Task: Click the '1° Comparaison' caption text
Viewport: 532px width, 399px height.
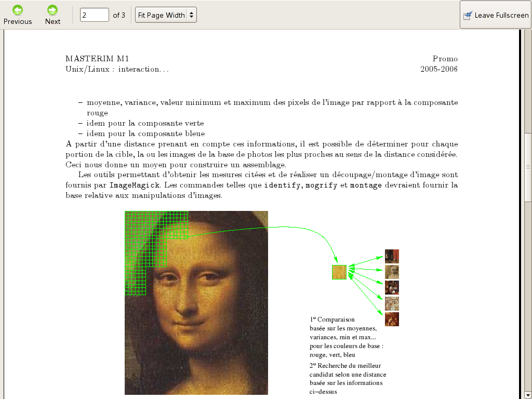Action: pos(332,320)
